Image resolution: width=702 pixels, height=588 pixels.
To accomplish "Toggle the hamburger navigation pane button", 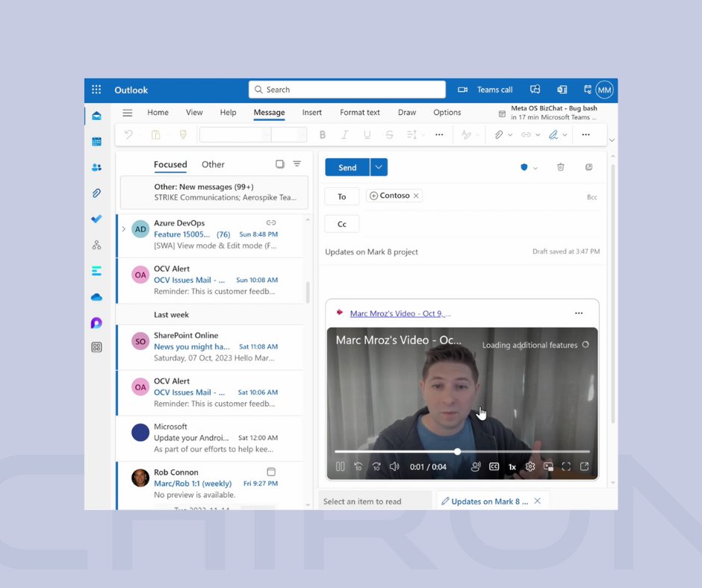I will 128,113.
